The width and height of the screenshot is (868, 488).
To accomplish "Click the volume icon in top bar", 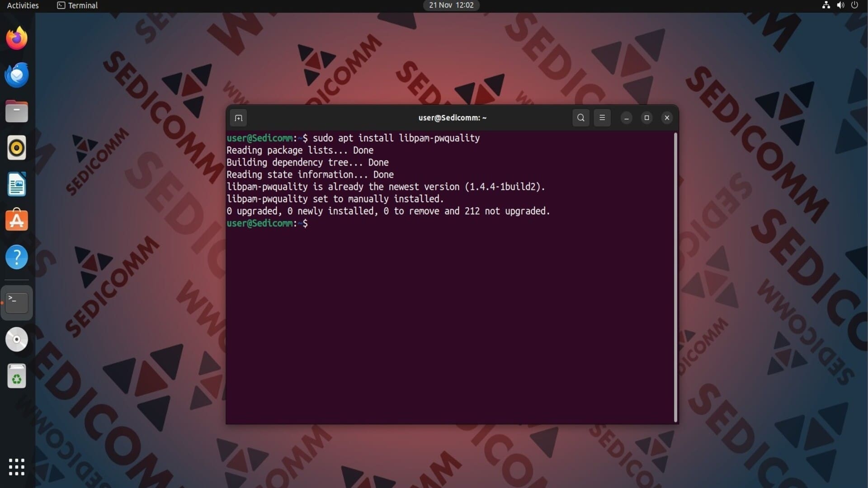I will [x=840, y=5].
